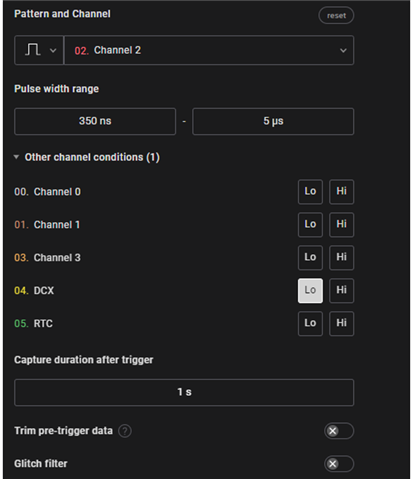Click the reset button
The image size is (412, 479).
coord(336,15)
